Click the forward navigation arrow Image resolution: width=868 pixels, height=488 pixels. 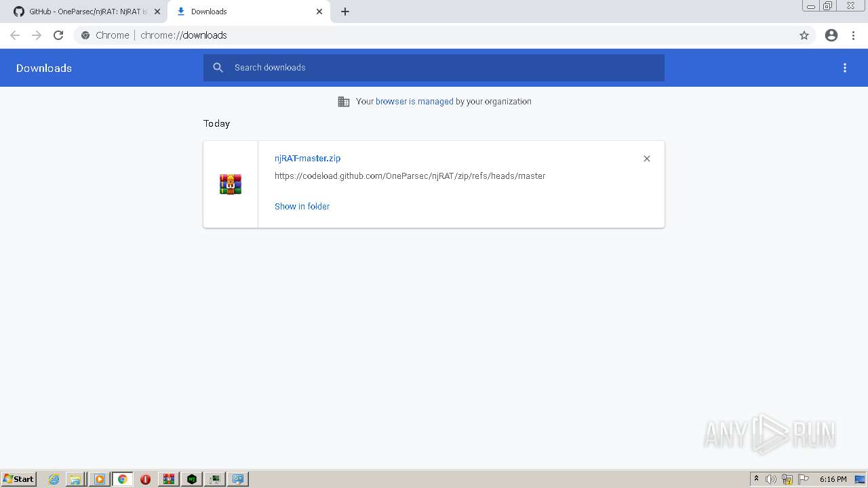click(x=37, y=35)
